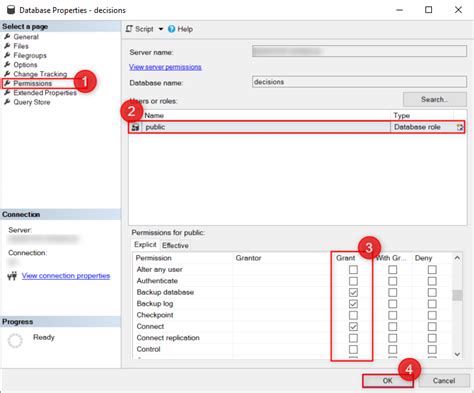Uncheck Grant for Backup database

click(x=353, y=292)
